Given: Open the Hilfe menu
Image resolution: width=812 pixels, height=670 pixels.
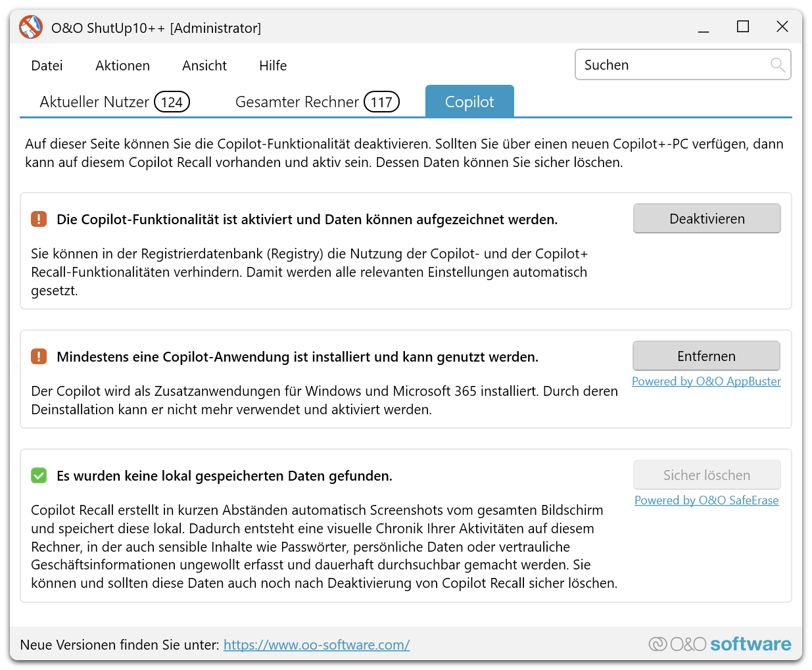Looking at the screenshot, I should (x=273, y=66).
